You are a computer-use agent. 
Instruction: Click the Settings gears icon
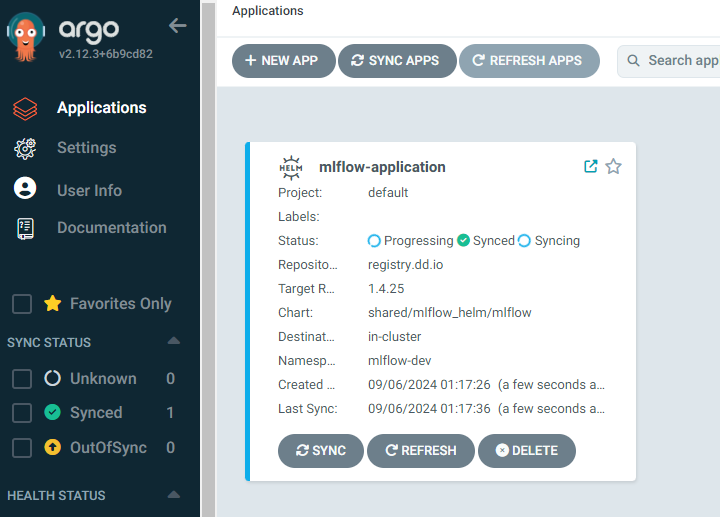pyautogui.click(x=25, y=148)
